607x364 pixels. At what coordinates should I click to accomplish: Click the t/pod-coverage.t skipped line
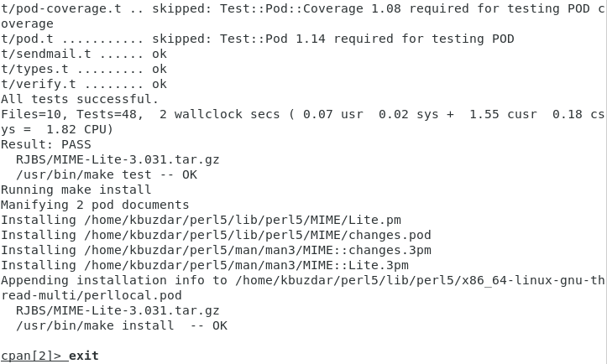click(302, 8)
